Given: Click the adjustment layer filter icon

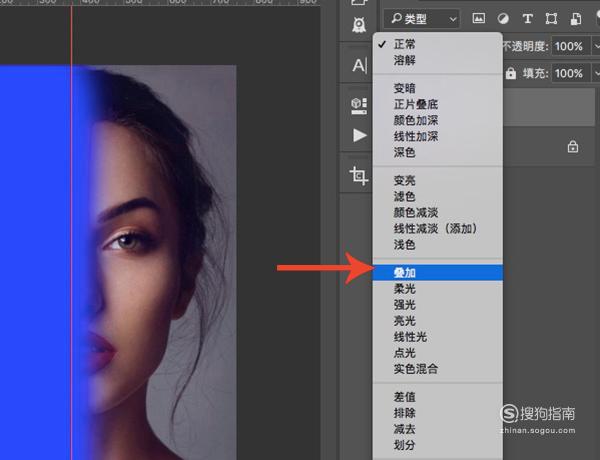Looking at the screenshot, I should pos(503,18).
